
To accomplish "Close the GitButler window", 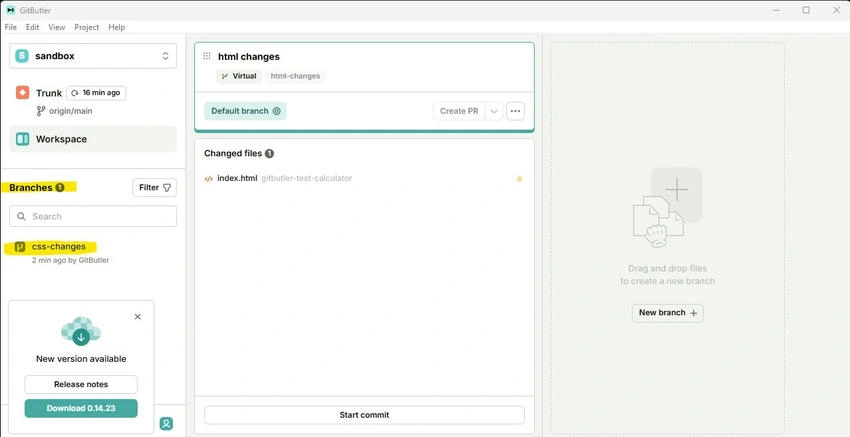I will pos(836,10).
